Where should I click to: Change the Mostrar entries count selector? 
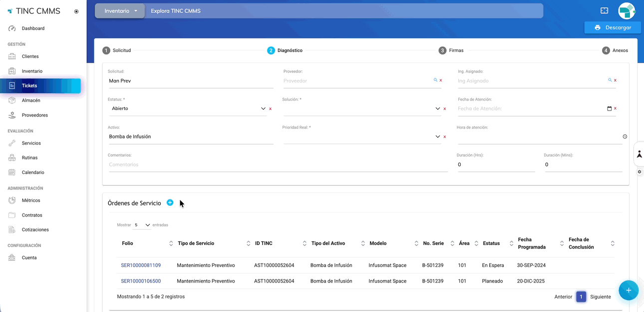pyautogui.click(x=142, y=225)
